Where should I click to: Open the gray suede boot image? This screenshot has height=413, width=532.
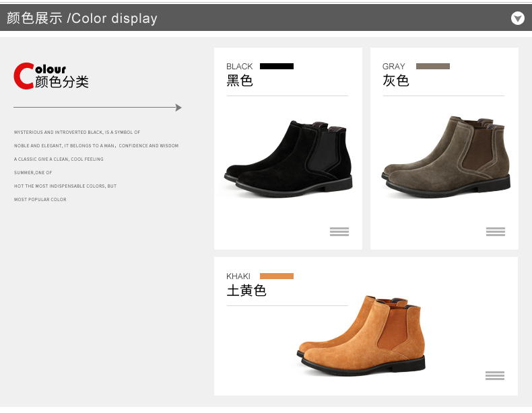[x=446, y=158]
